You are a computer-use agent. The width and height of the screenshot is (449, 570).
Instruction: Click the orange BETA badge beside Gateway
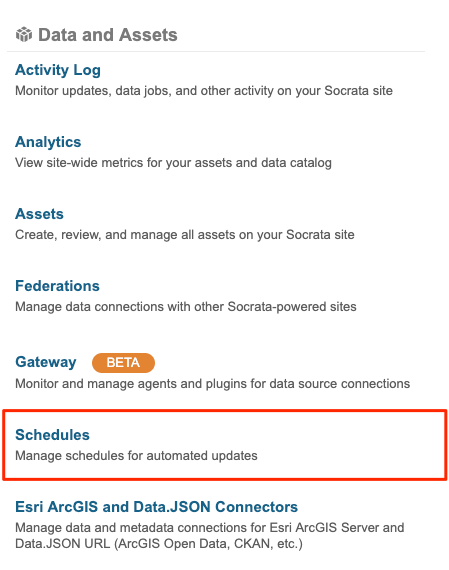[x=123, y=363]
